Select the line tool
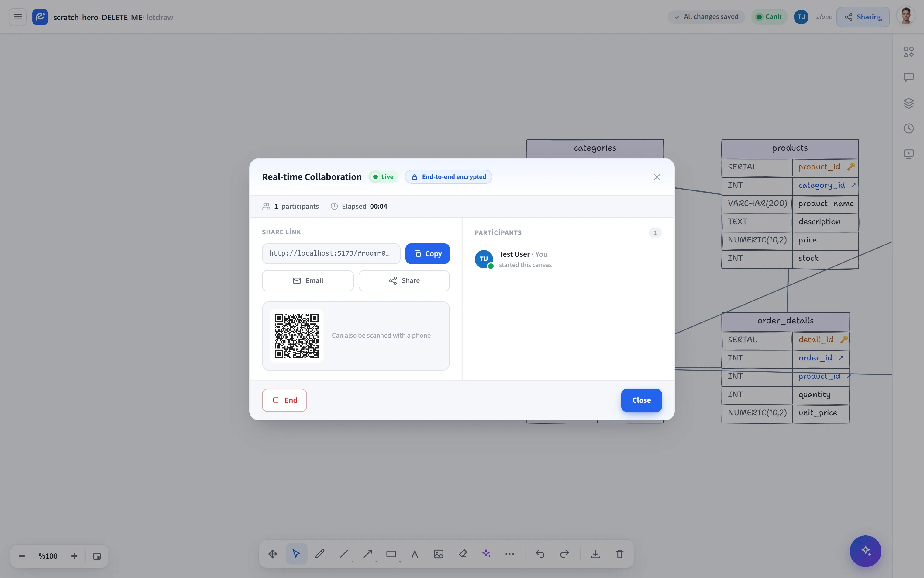 click(x=344, y=554)
